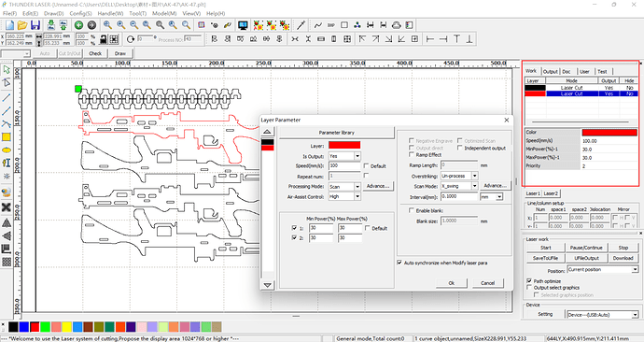Select the ellipse drawing tool

(x=7, y=150)
